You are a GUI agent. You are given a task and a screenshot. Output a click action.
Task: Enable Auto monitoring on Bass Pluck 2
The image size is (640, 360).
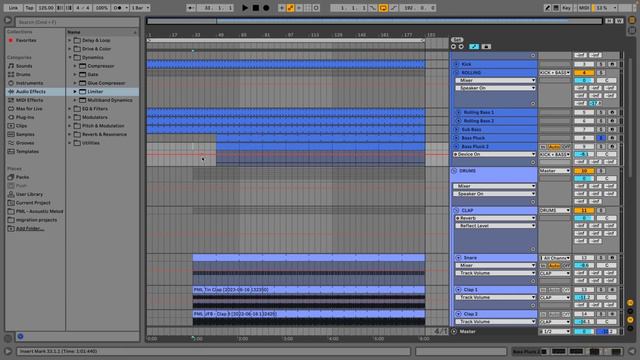[x=554, y=147]
